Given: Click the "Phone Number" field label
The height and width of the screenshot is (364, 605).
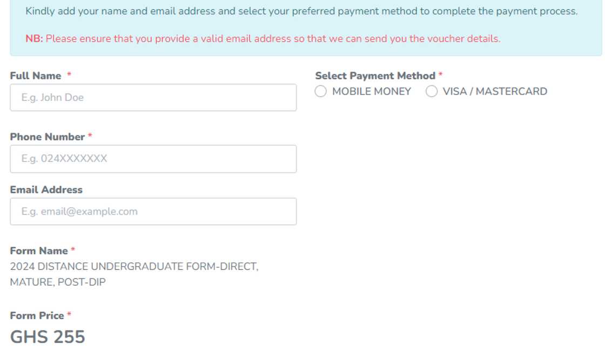Looking at the screenshot, I should pos(48,137).
